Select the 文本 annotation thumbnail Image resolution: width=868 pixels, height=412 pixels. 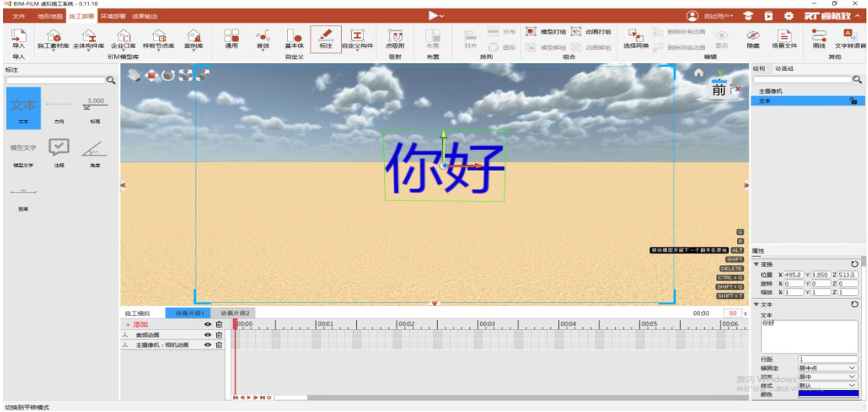click(23, 108)
